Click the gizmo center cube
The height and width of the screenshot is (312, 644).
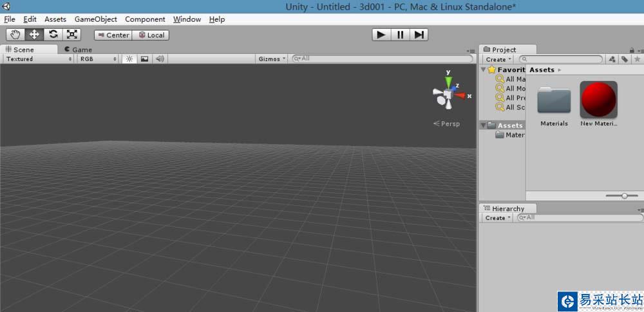pyautogui.click(x=448, y=95)
